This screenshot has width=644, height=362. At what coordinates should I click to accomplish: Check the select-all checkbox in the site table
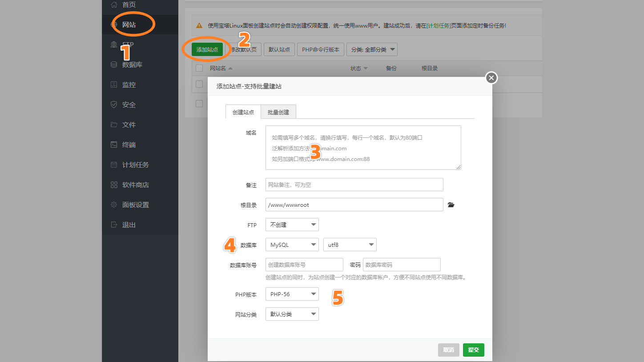click(x=199, y=68)
